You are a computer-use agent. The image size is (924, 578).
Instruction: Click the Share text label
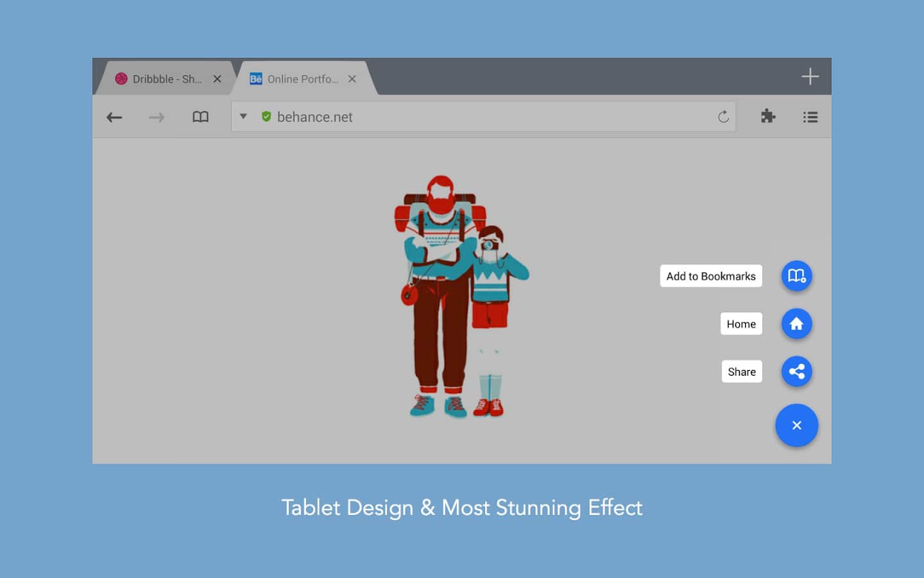(741, 372)
